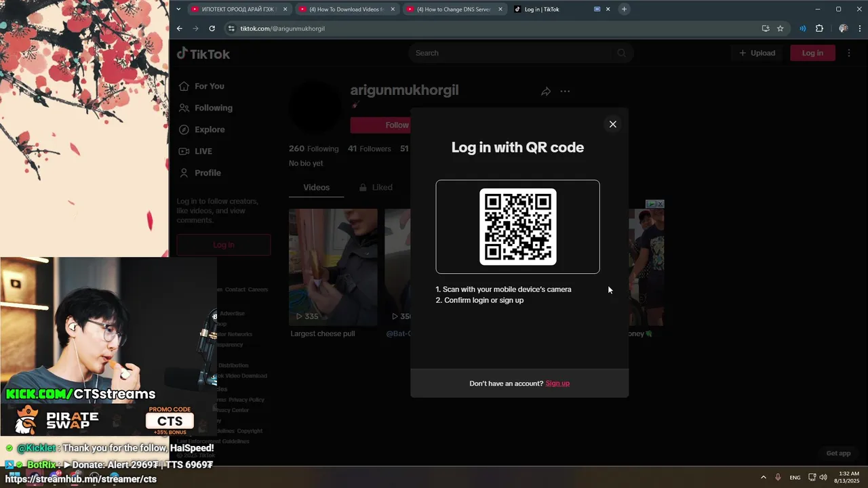Click the Upload button
Viewport: 868px width, 488px height.
(x=757, y=53)
